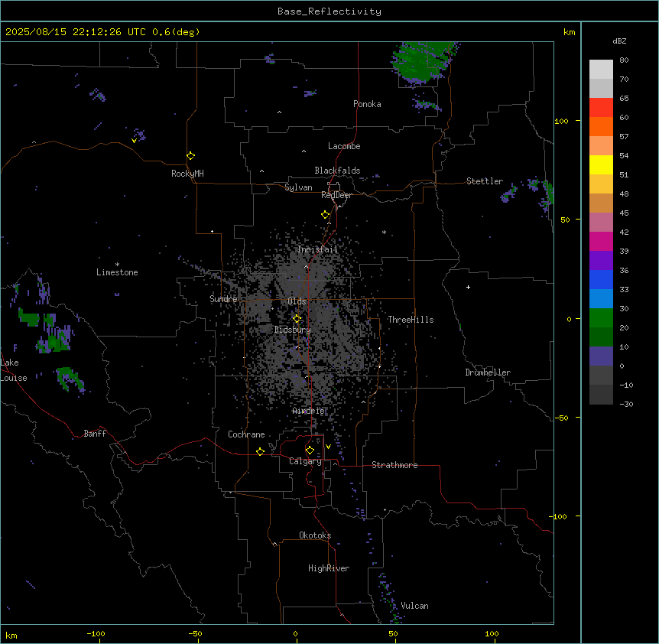
Task: Select the RedDeer city label
Action: [x=336, y=195]
